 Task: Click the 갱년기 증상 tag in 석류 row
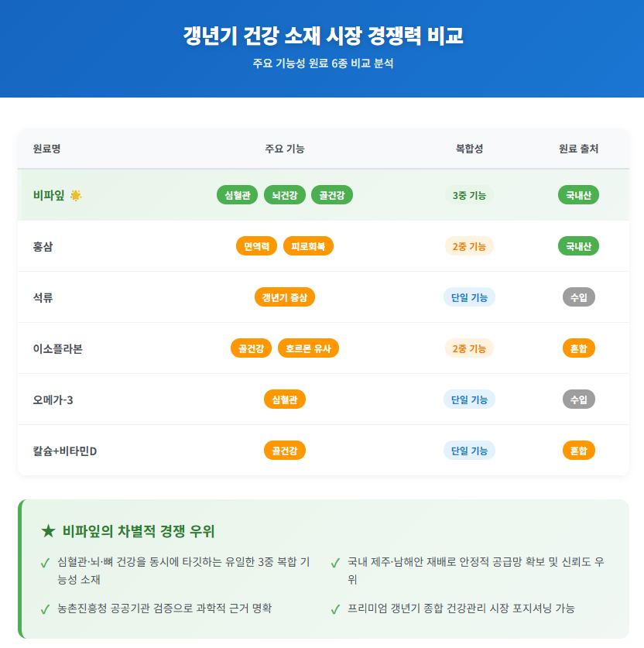(284, 297)
